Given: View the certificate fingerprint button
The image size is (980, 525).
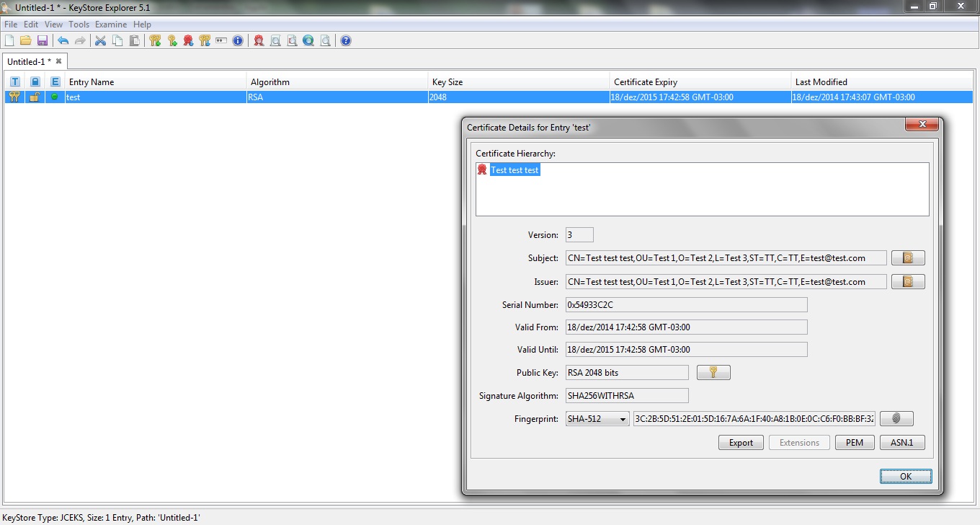Looking at the screenshot, I should [x=896, y=418].
